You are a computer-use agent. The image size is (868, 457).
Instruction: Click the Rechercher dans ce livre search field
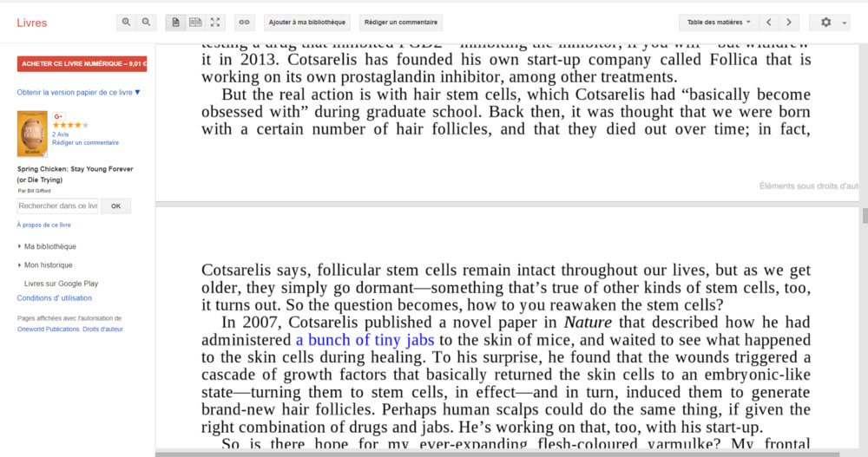[57, 206]
